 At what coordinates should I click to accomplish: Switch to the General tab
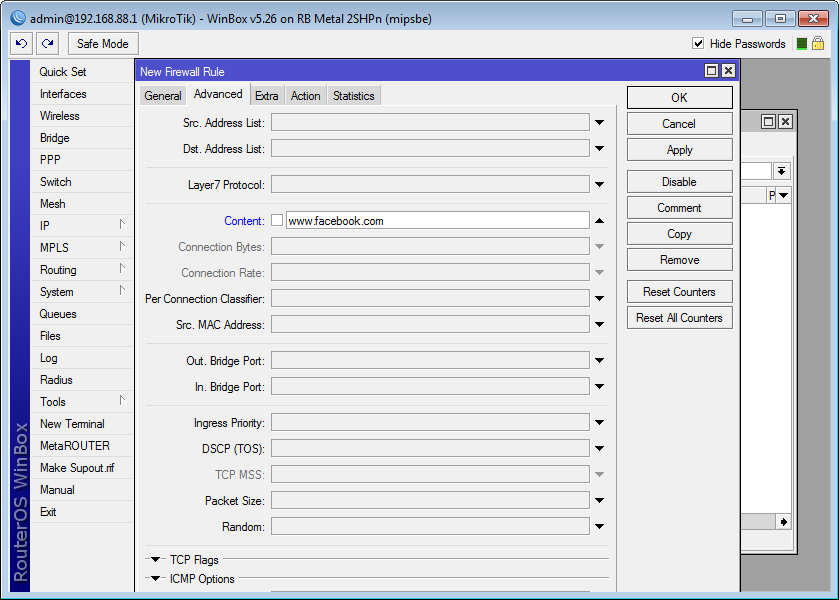pos(163,96)
